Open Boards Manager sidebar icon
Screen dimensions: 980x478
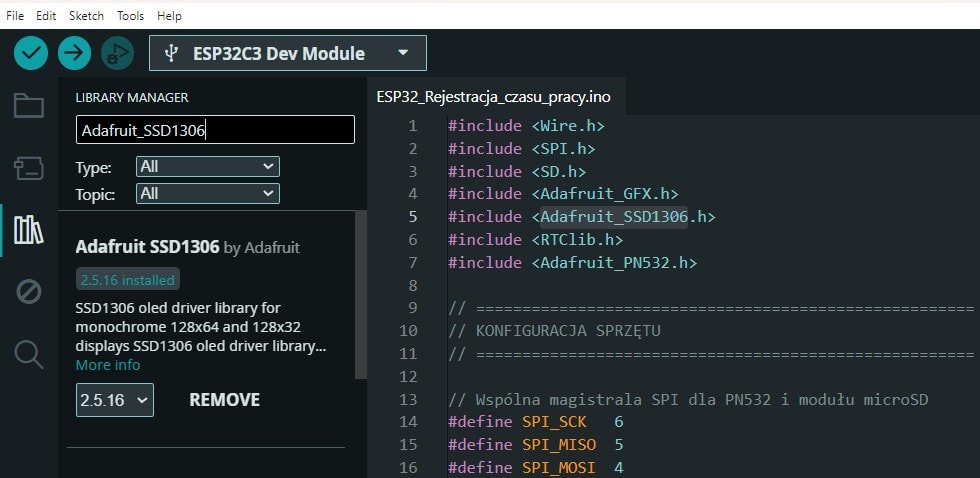29,168
